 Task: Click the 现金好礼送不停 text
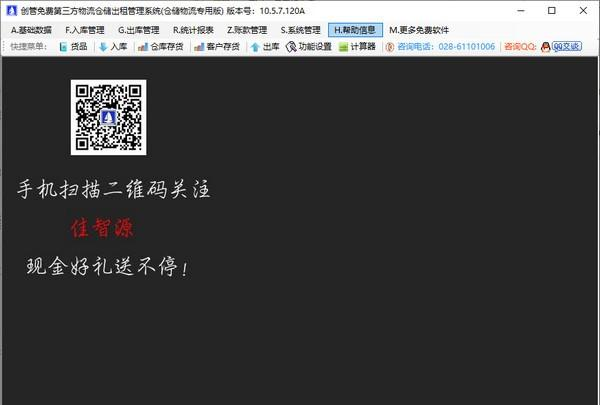point(107,266)
